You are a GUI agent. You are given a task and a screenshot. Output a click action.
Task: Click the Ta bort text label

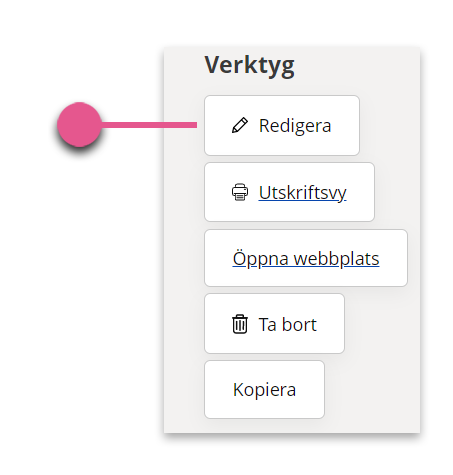288,324
